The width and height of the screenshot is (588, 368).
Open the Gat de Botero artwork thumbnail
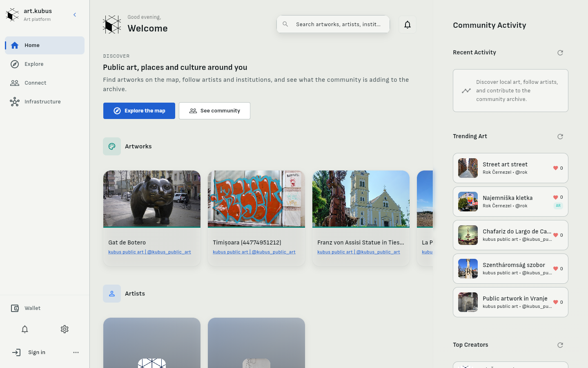point(152,199)
